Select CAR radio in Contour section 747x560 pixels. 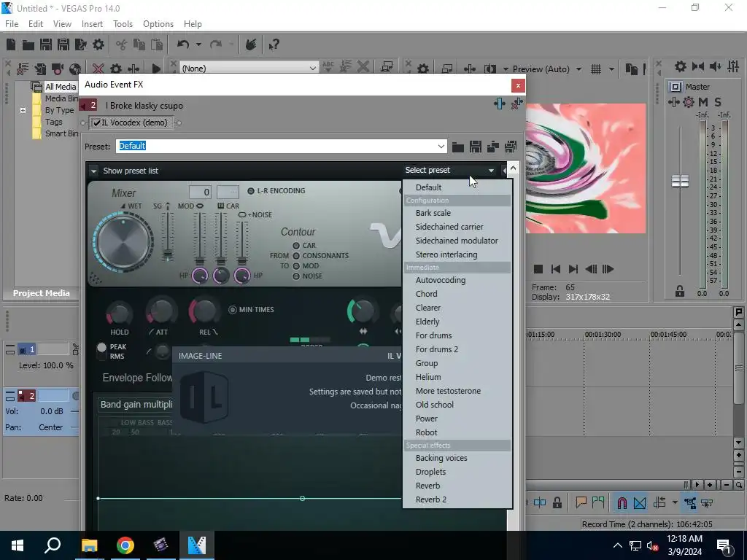(296, 246)
